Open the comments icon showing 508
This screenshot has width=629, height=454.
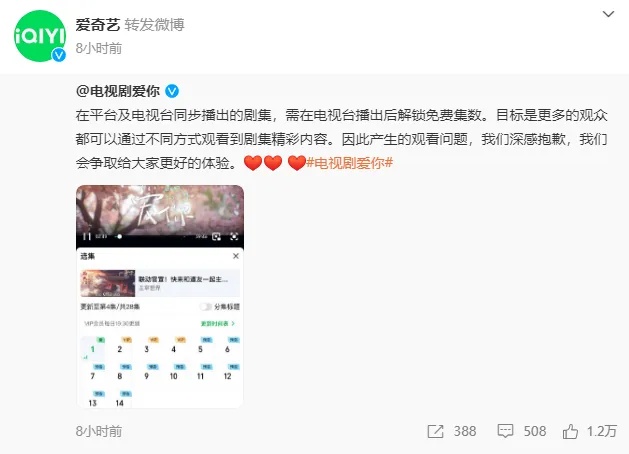pos(505,431)
